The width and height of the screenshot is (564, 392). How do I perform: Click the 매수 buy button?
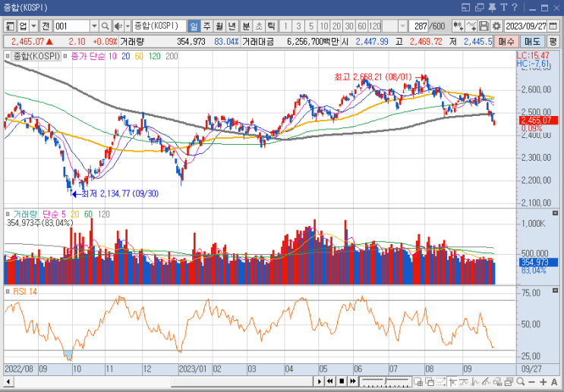(506, 41)
